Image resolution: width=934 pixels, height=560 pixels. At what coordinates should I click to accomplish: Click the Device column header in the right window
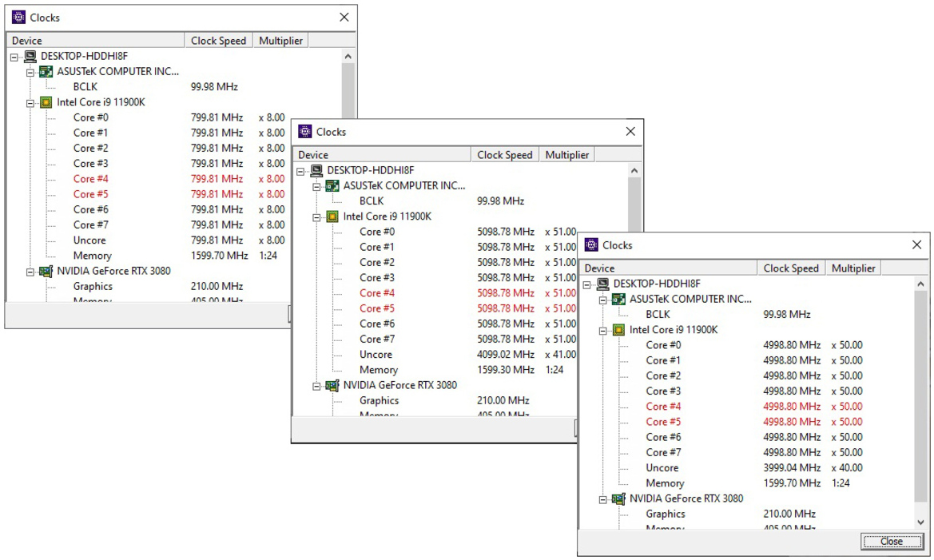(670, 268)
